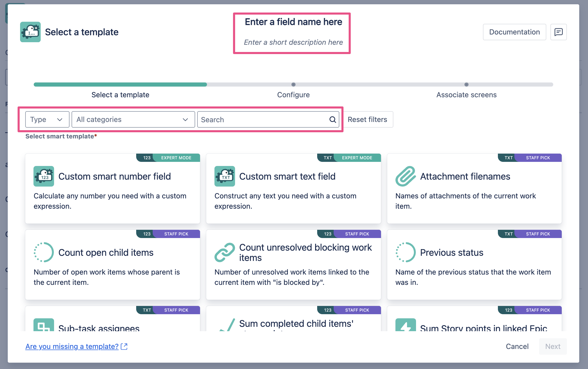Jump to the Associate screens step
The width and height of the screenshot is (588, 369).
[466, 95]
